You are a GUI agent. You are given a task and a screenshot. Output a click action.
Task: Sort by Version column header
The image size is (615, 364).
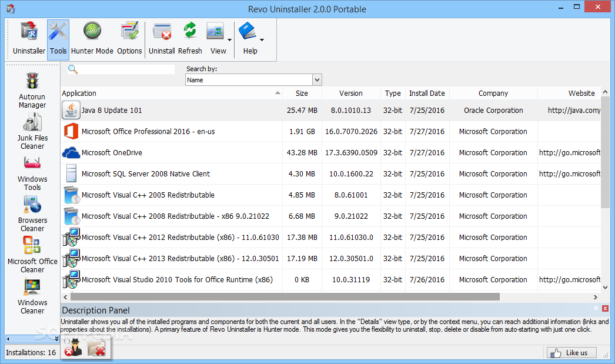[351, 93]
